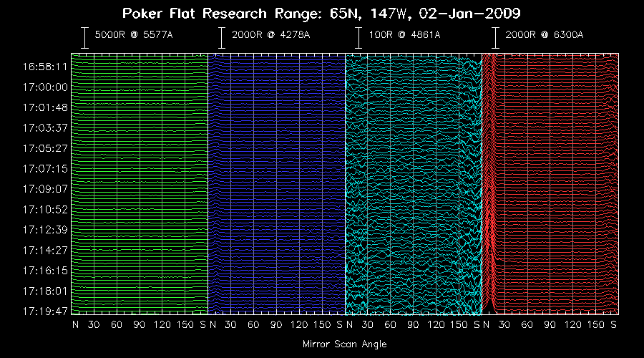Click the 150 label under the red panel

595,325
